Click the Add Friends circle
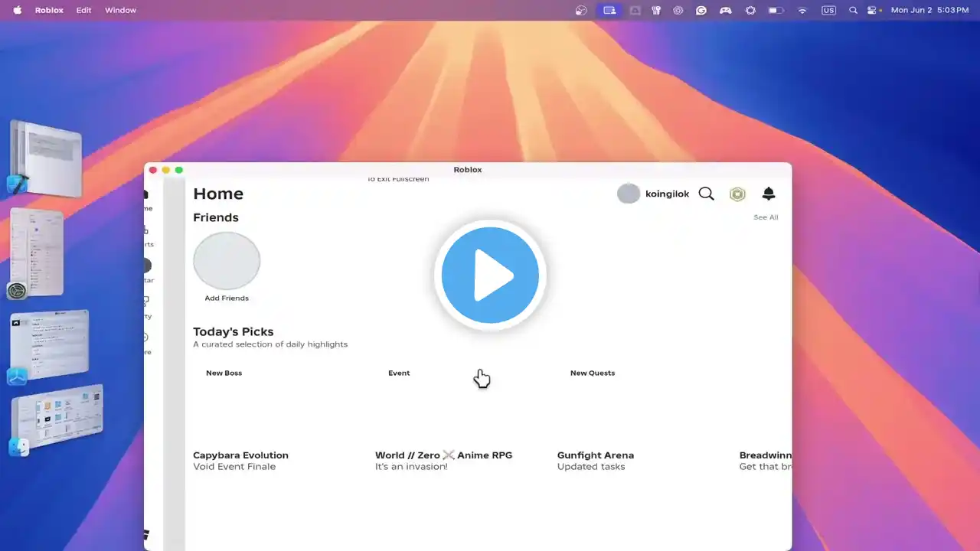 tap(227, 261)
